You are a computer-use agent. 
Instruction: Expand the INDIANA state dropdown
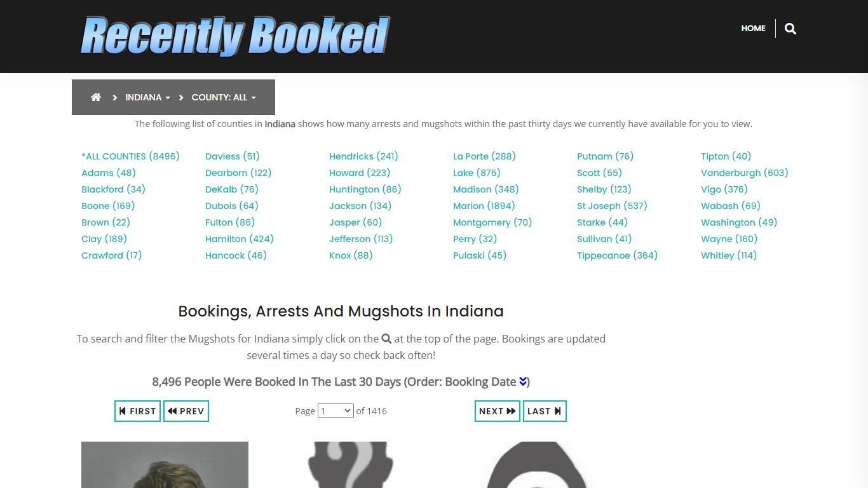pos(147,97)
